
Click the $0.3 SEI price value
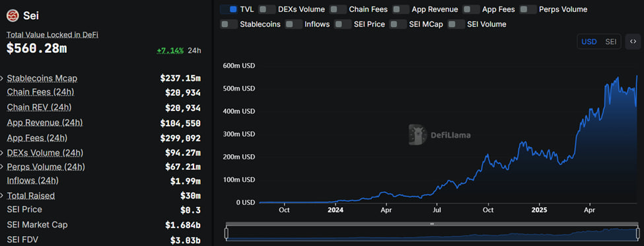pyautogui.click(x=190, y=211)
